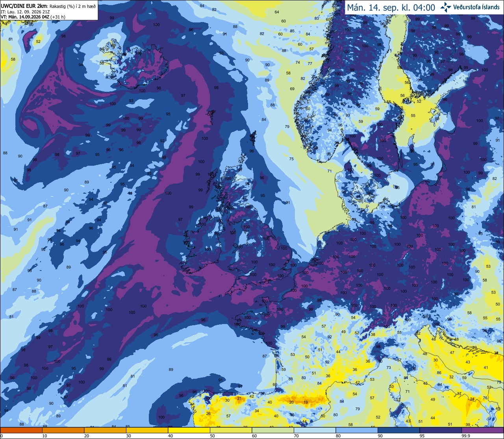
Task: Pick the dark orange 0–10 legend swatch
Action: click(x=22, y=430)
